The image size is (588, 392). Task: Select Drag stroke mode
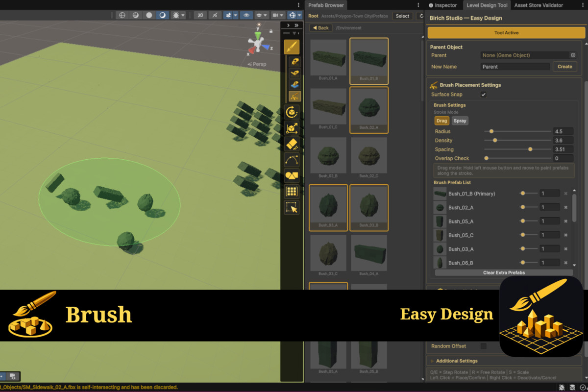pyautogui.click(x=441, y=121)
